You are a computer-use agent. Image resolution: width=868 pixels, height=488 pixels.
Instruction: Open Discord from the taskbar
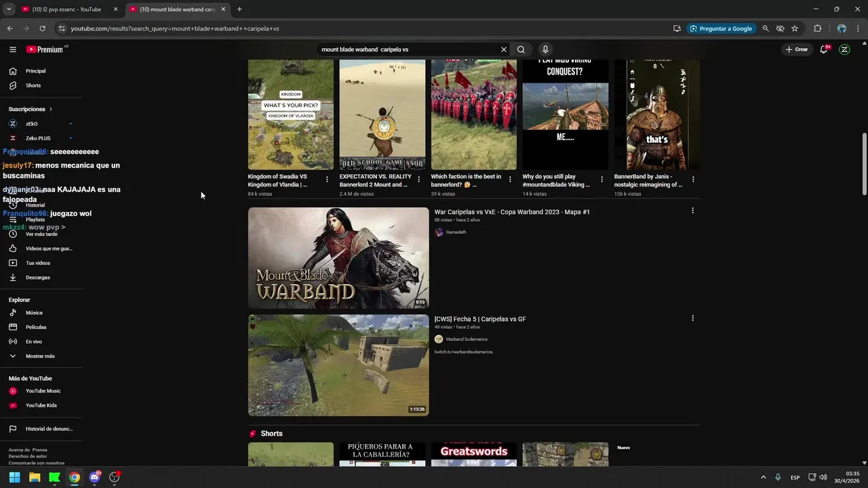[x=95, y=477]
